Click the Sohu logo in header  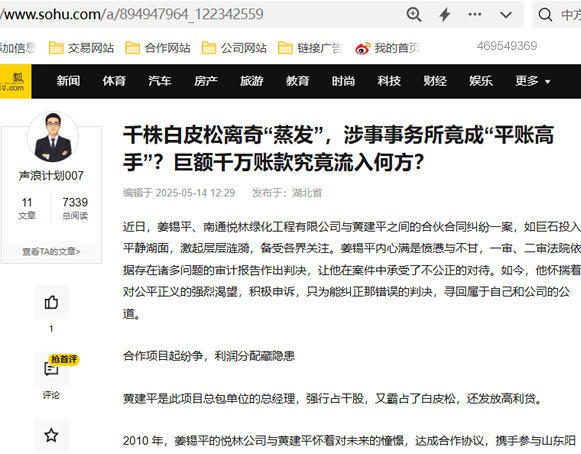15,82
